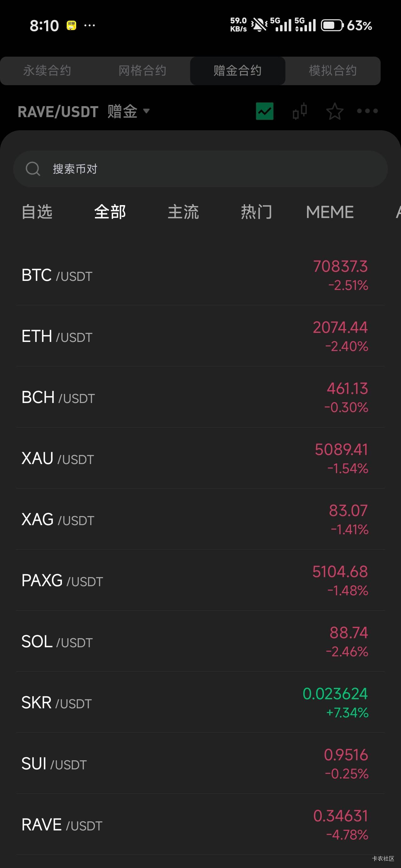This screenshot has width=401, height=868.
Task: Switch to 永续合约 tab
Action: pos(47,71)
